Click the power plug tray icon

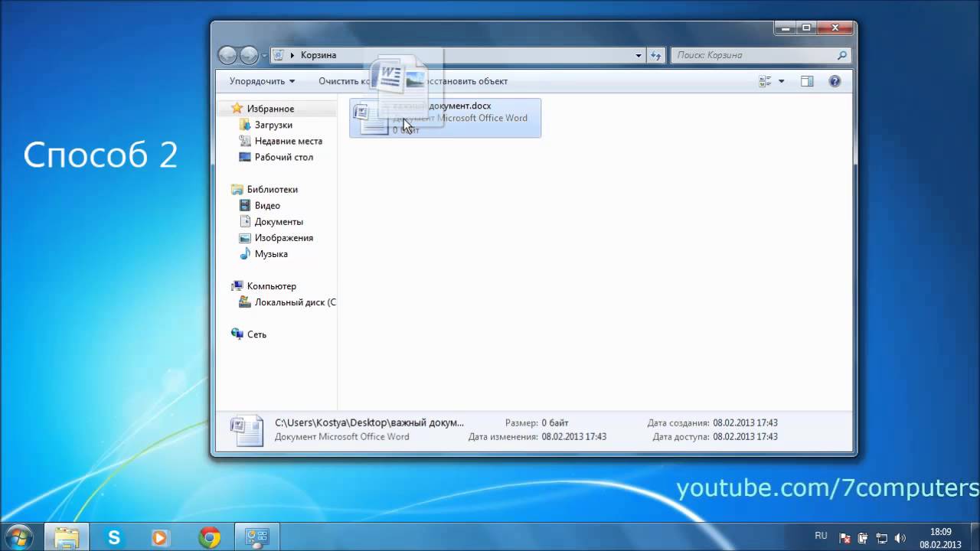(863, 538)
